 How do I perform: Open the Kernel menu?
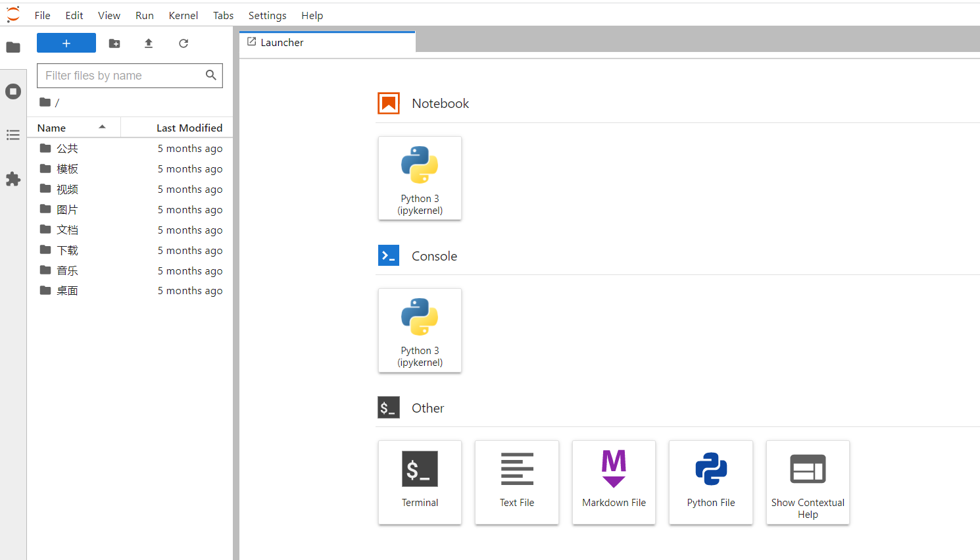[184, 15]
